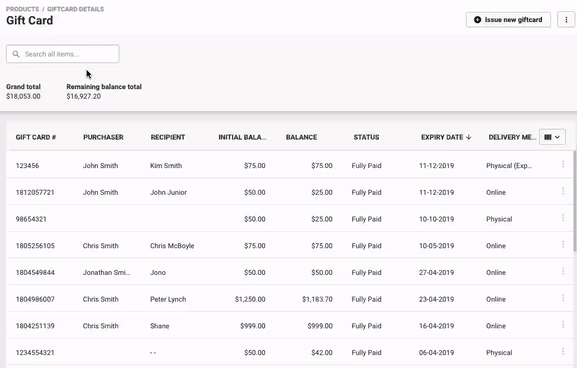Click recipient Shane
The width and height of the screenshot is (577, 368).
160,326
